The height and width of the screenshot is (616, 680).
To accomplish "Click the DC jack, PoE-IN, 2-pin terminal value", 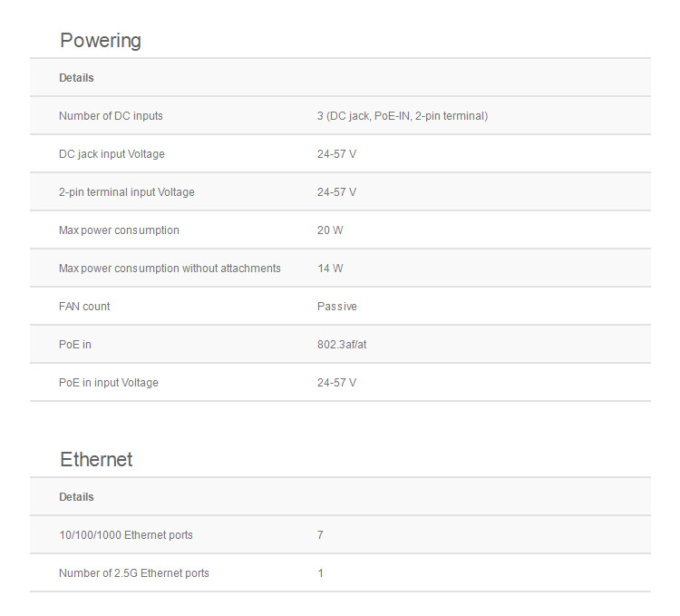I will (403, 116).
